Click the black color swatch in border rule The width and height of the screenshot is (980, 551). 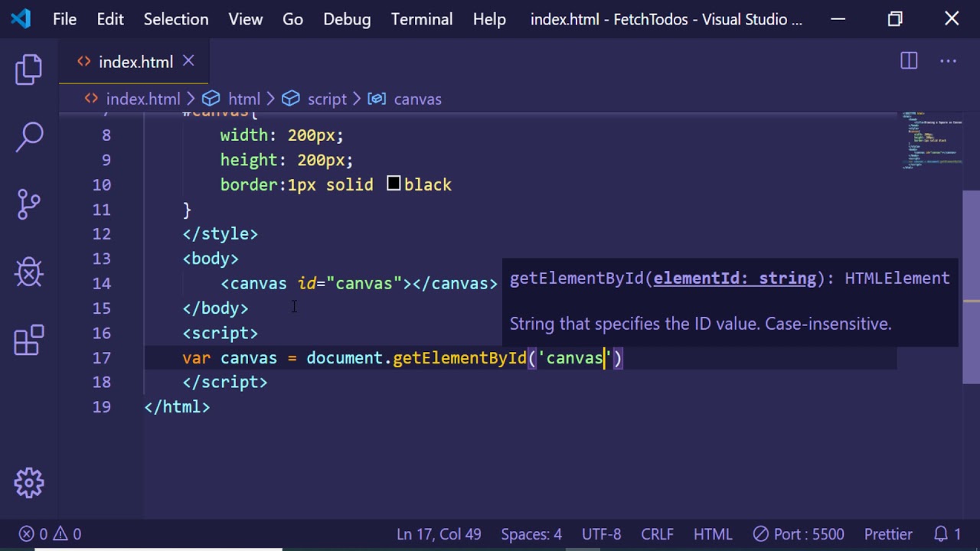coord(394,184)
